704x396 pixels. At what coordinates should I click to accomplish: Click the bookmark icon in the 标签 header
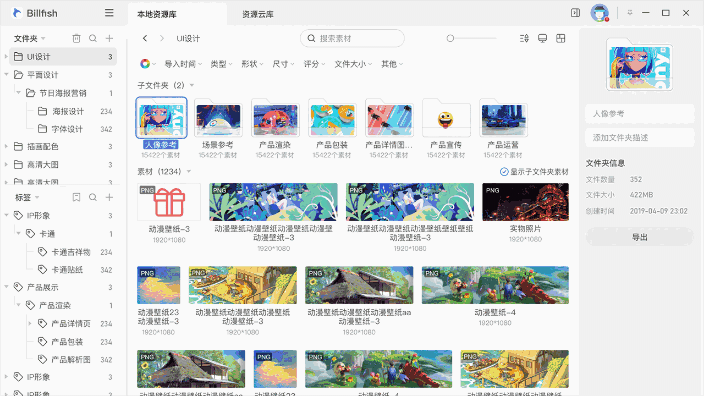76,198
